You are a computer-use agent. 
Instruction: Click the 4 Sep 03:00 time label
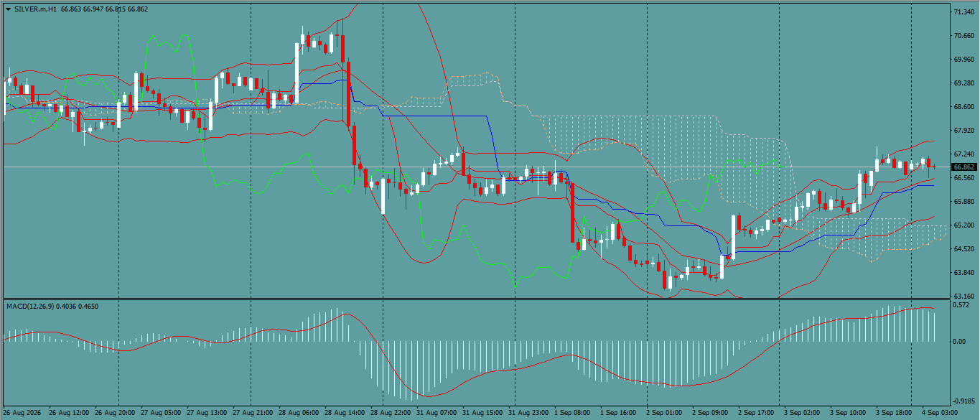940,414
